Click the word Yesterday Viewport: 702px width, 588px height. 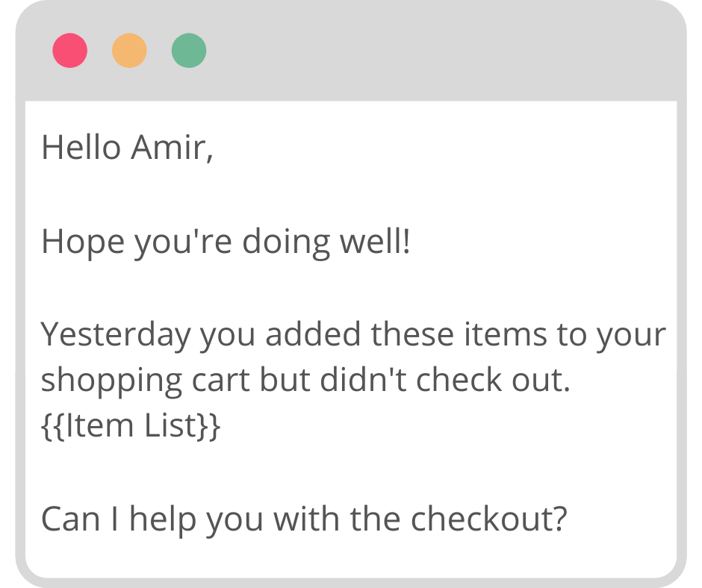coord(116,335)
